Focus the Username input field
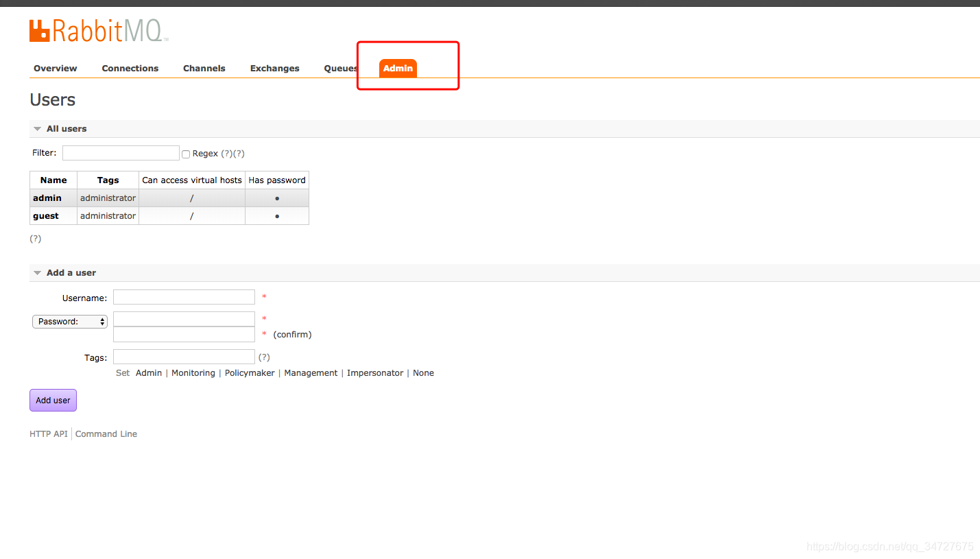Viewport: 980px width, 559px height. 184,297
